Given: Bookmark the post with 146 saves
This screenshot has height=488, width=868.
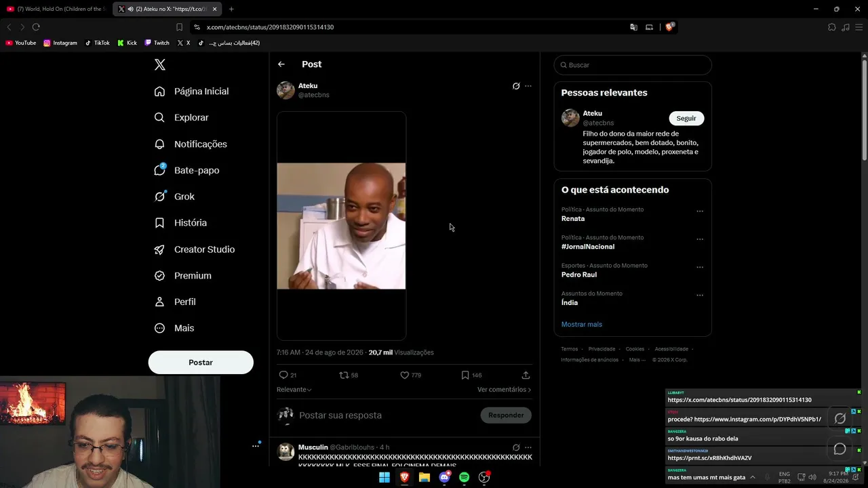Looking at the screenshot, I should (471, 375).
